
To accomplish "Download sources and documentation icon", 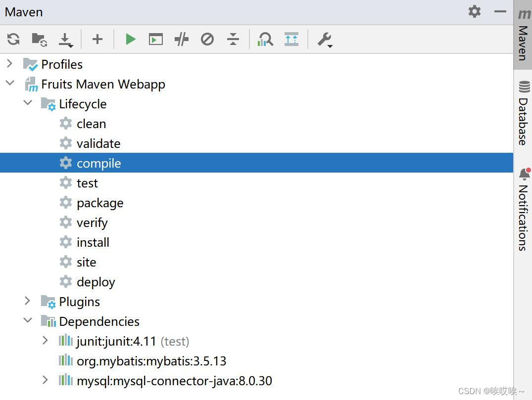I will click(x=65, y=40).
